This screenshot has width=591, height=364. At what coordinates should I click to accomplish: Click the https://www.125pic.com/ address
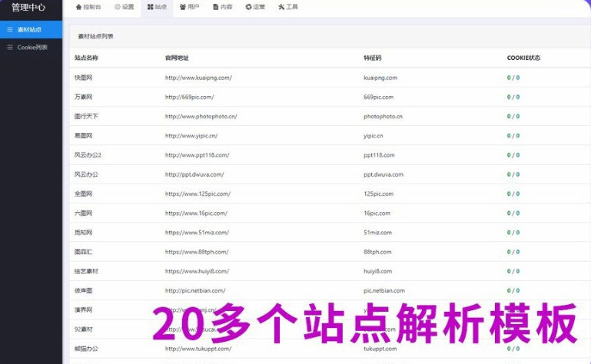(x=198, y=194)
